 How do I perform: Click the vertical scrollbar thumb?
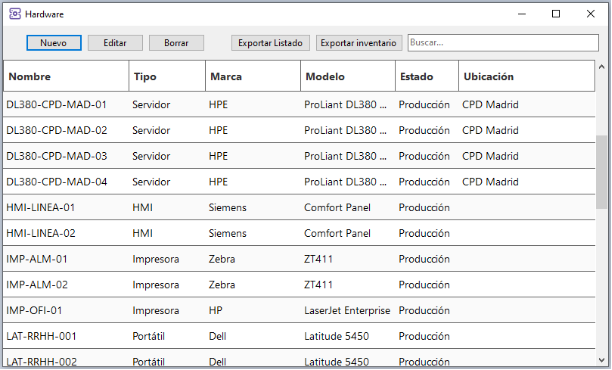(x=601, y=172)
